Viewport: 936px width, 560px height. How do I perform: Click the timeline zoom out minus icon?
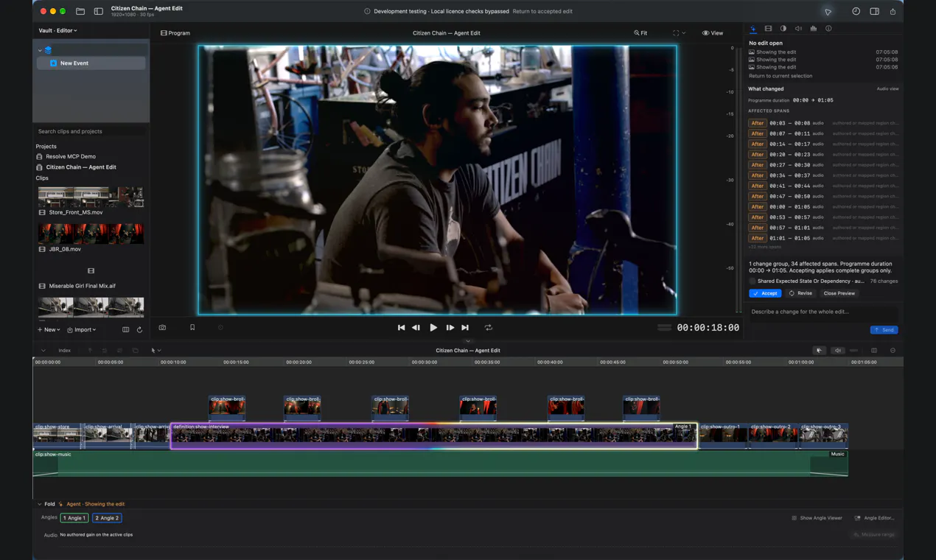(893, 351)
